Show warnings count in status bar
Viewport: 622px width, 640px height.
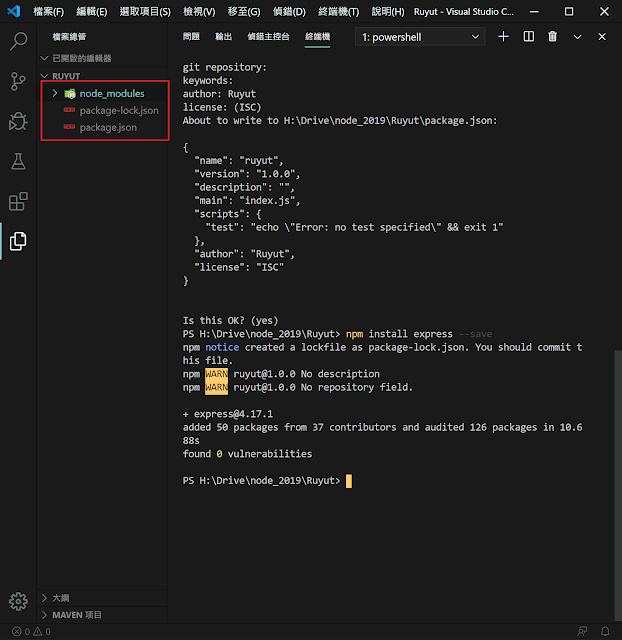pos(42,631)
